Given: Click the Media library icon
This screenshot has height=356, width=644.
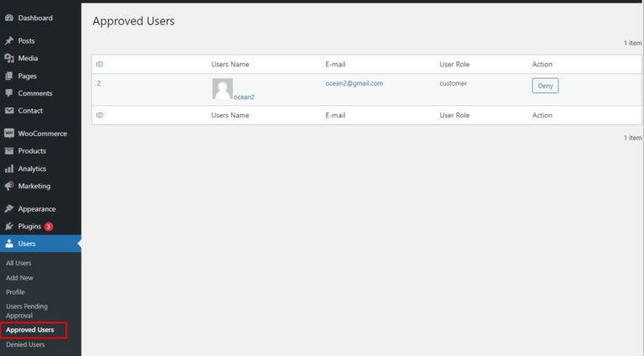Looking at the screenshot, I should click(9, 58).
